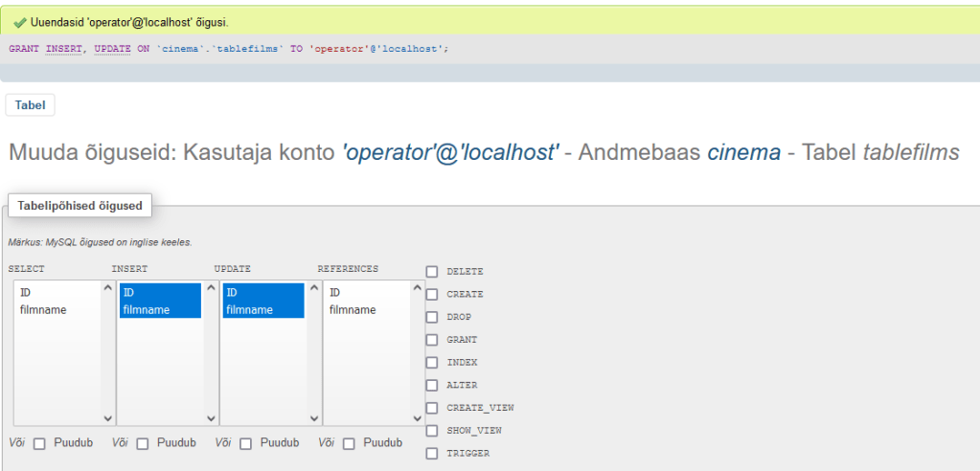Image resolution: width=980 pixels, height=471 pixels.
Task: Select ID in the SELECT column list
Action: point(26,293)
